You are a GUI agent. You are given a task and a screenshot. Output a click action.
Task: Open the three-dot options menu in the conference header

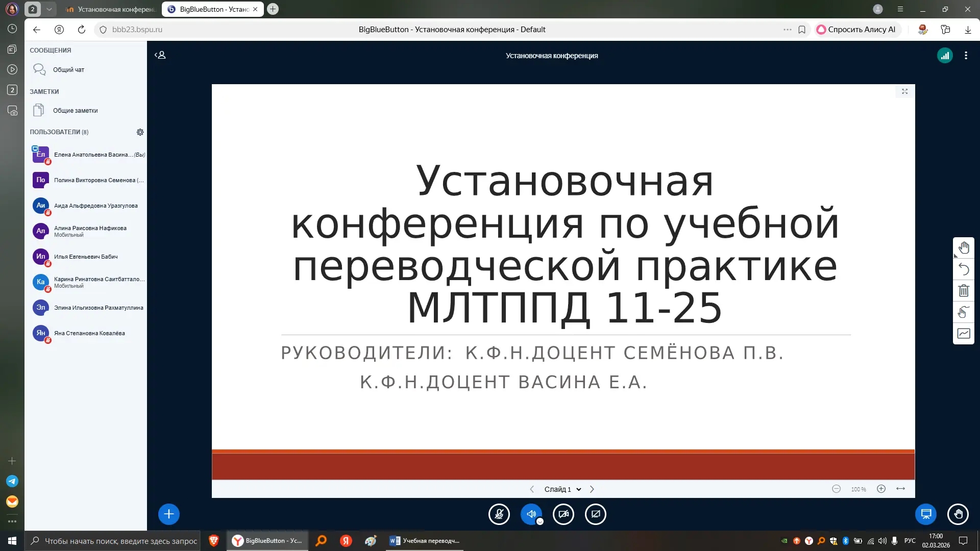(x=966, y=56)
